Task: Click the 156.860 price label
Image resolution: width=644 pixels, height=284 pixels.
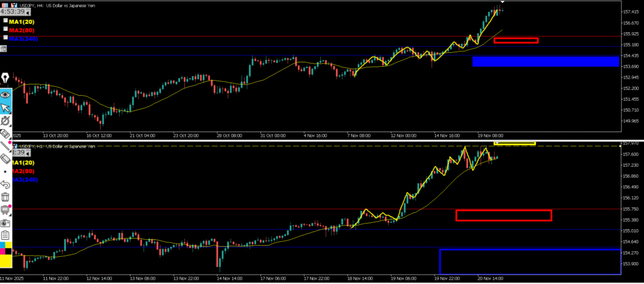Action: pos(631,176)
